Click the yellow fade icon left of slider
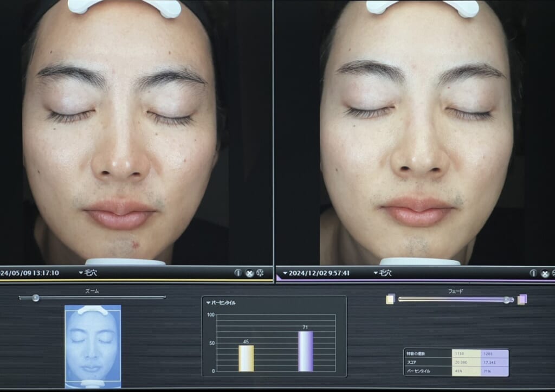The height and width of the screenshot is (392, 555). click(x=390, y=299)
